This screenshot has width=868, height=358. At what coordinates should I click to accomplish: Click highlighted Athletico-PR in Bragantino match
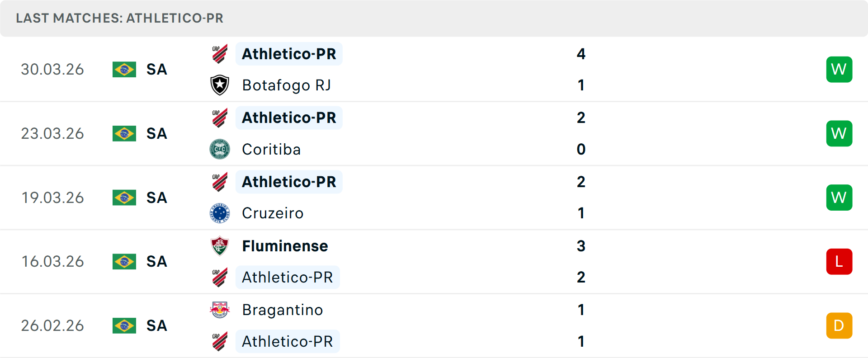click(x=288, y=341)
